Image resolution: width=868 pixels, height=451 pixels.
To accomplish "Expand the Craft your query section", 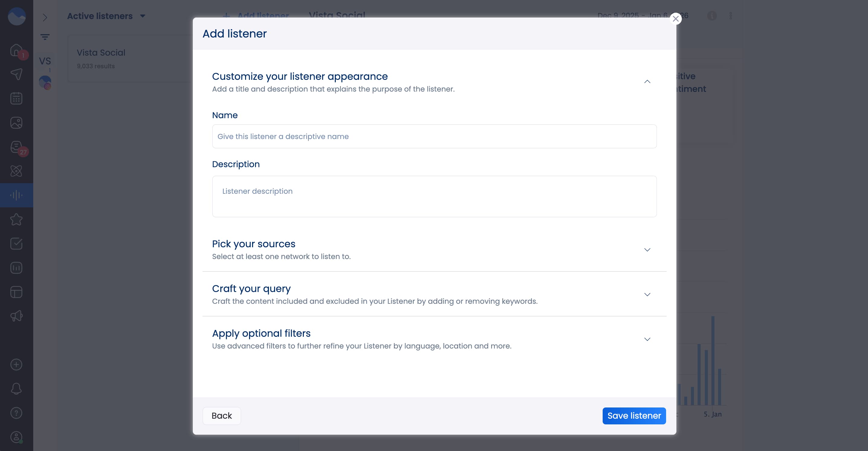I will 647,294.
